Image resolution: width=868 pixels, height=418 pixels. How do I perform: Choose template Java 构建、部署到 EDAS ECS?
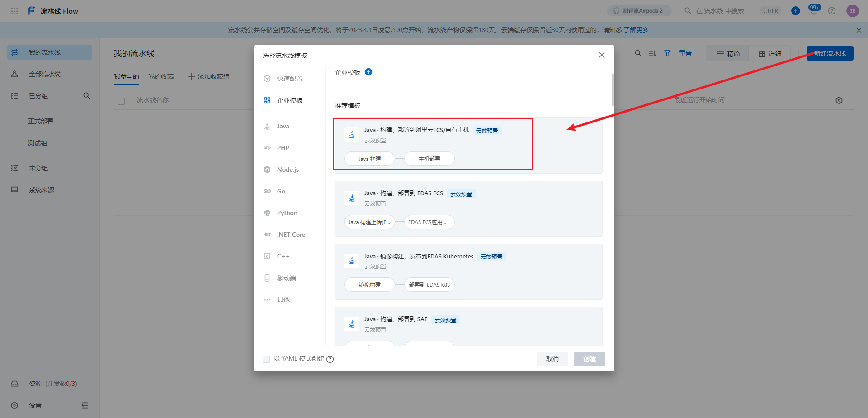click(x=468, y=209)
